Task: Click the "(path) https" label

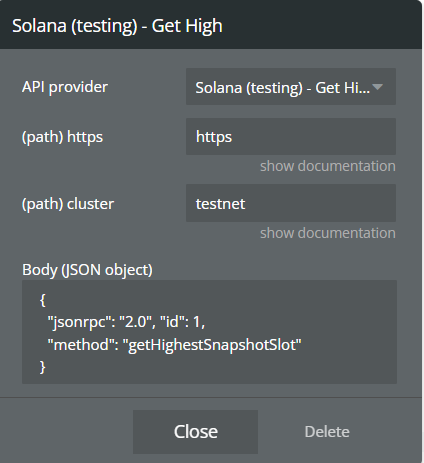Action: coord(62,137)
